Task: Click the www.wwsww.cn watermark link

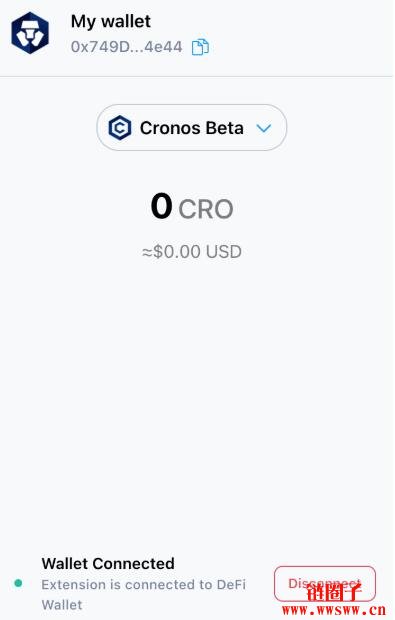Action: (x=334, y=610)
